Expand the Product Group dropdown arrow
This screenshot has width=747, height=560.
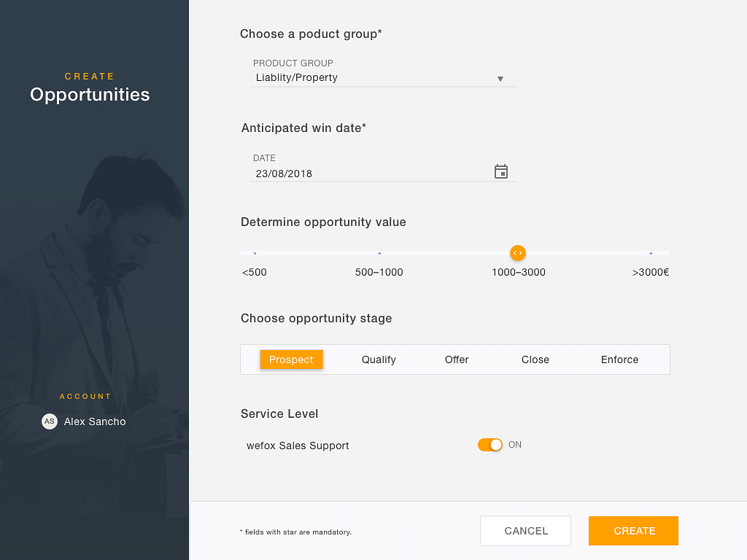point(500,79)
